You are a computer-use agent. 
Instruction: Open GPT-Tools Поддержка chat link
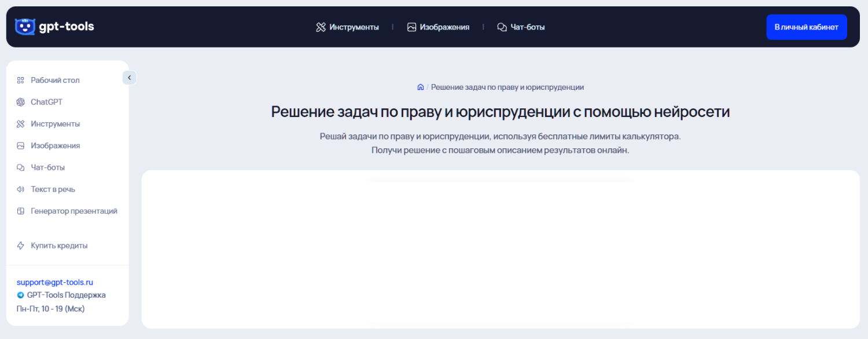(x=67, y=295)
